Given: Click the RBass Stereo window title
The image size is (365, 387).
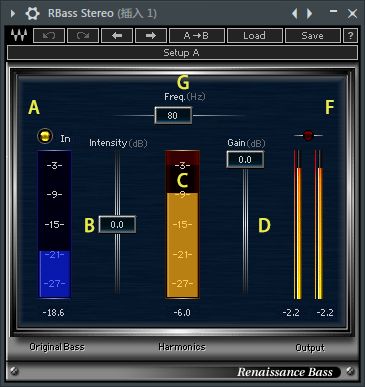Looking at the screenshot, I should pyautogui.click(x=102, y=13).
